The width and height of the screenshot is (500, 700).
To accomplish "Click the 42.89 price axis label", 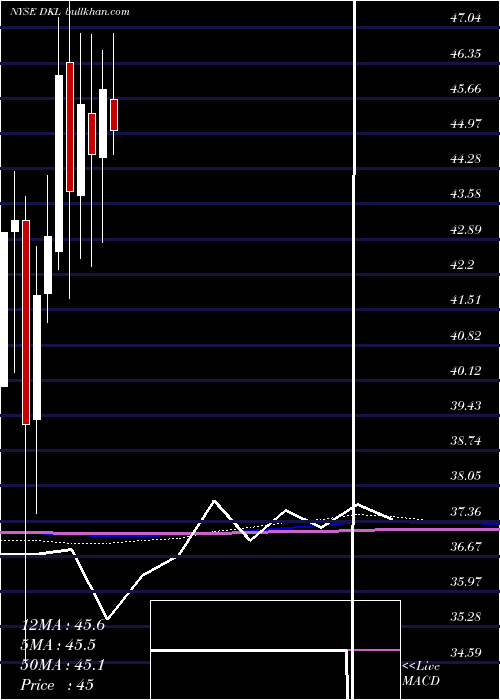I will [466, 230].
